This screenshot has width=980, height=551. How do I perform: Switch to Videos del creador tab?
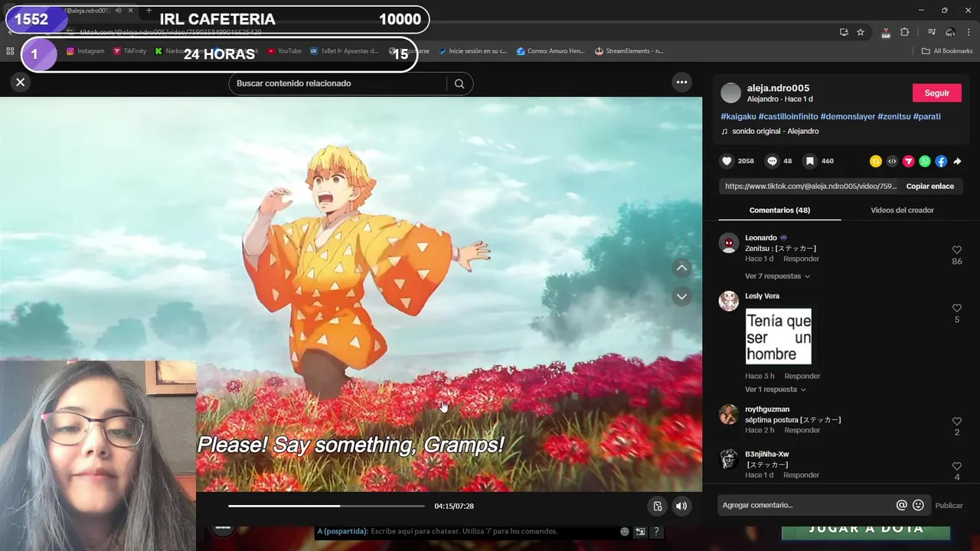[x=902, y=210]
